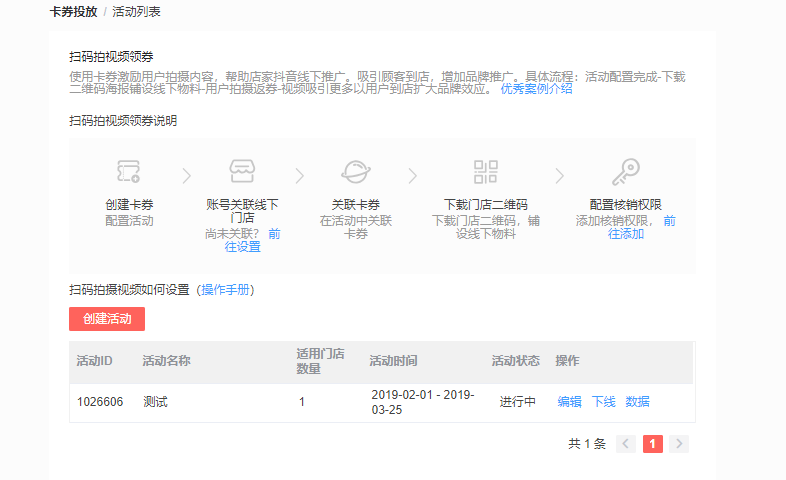Viewport: 786px width, 480px height.
Task: Click the store icon above 账号关联线下门店
Action: pyautogui.click(x=242, y=171)
